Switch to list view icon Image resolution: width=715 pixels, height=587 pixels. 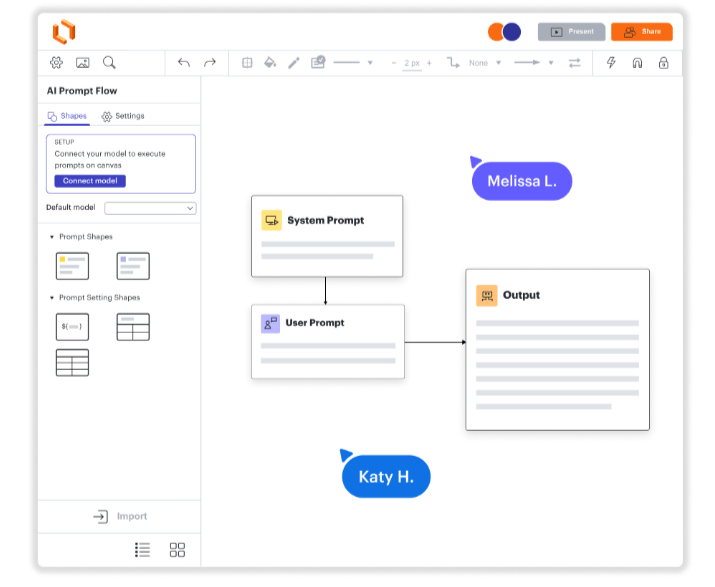pos(142,550)
